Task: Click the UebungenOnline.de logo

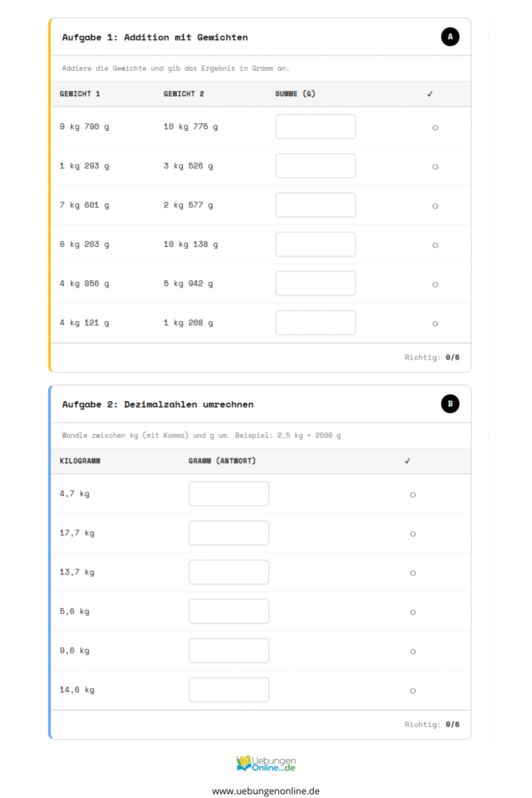Action: 266,763
